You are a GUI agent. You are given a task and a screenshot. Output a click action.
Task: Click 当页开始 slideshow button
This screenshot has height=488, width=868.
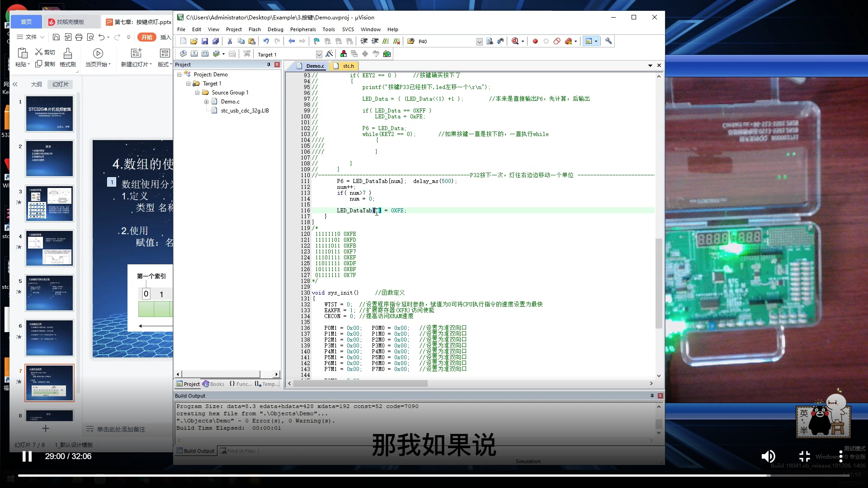coord(98,57)
